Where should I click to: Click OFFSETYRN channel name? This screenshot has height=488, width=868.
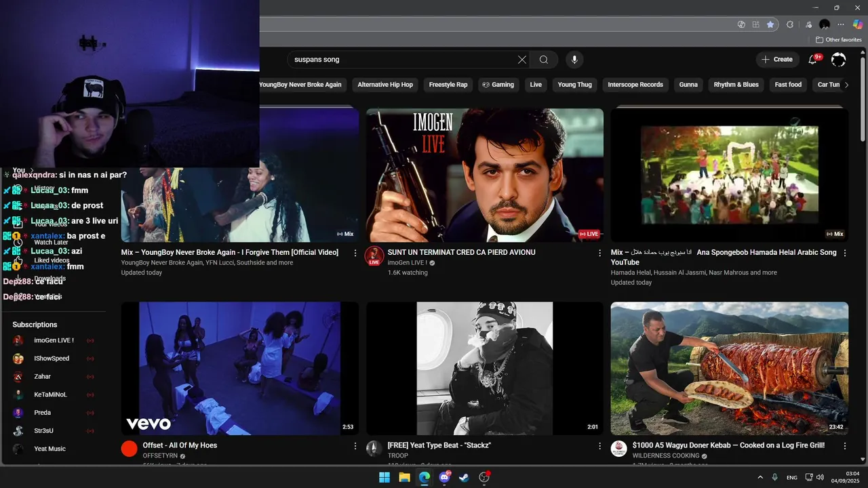(160, 456)
